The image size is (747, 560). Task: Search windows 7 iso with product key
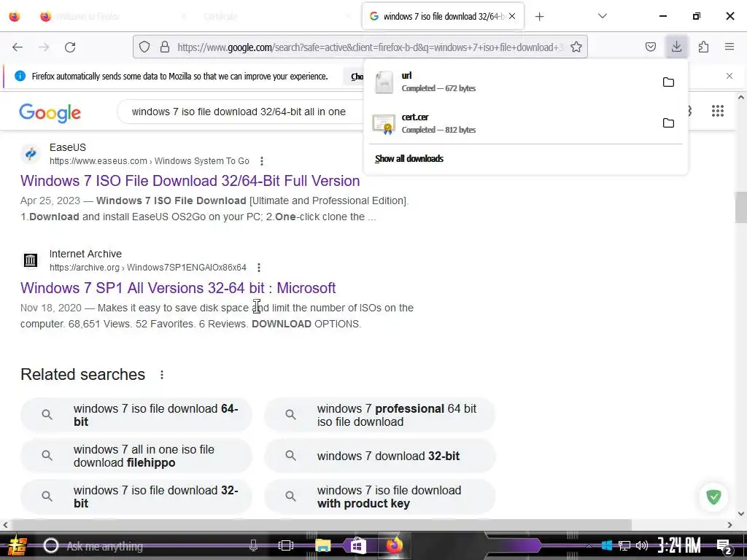(x=379, y=497)
